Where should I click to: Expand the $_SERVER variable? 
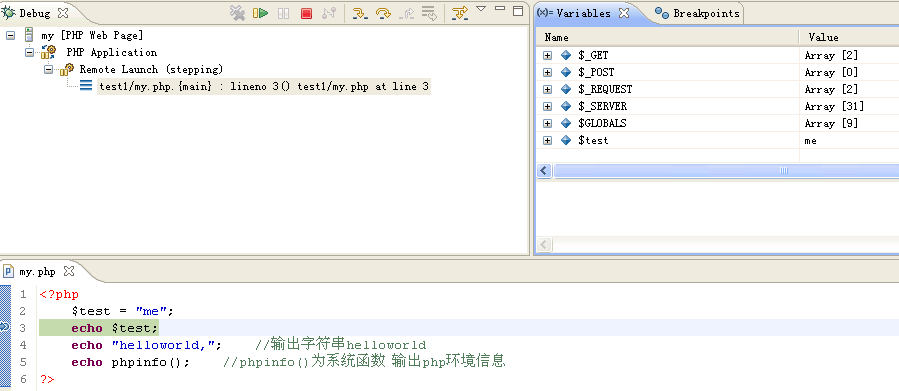[548, 107]
